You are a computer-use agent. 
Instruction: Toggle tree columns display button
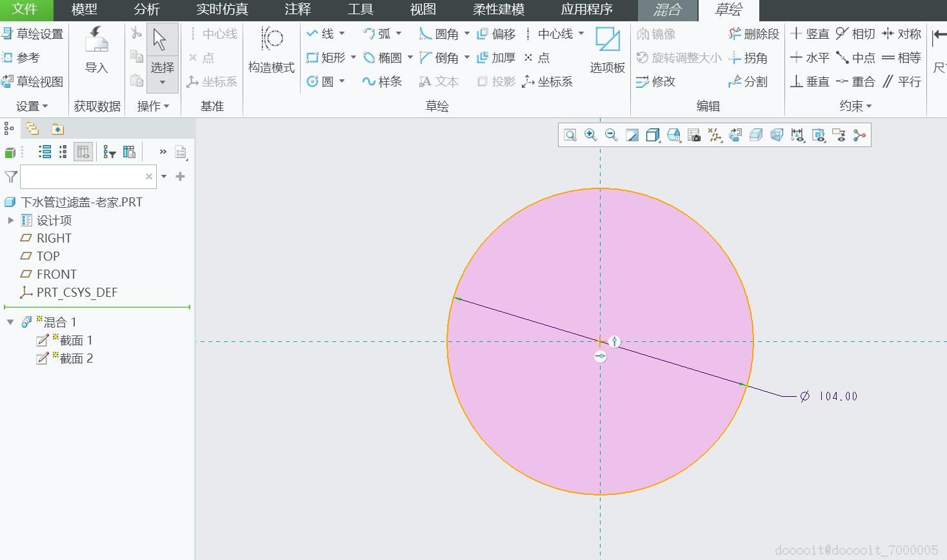click(x=83, y=152)
